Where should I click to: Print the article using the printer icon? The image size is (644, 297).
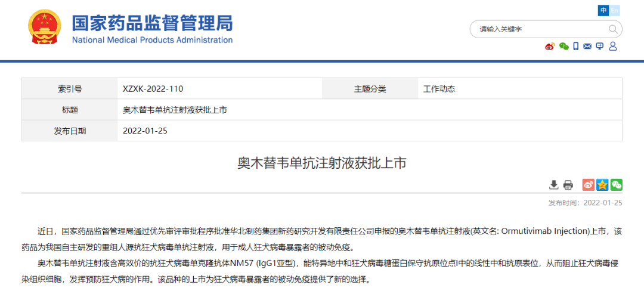568,185
